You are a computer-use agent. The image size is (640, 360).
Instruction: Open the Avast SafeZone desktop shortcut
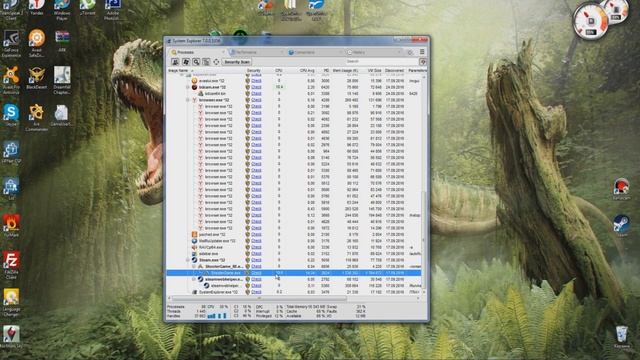(x=36, y=43)
